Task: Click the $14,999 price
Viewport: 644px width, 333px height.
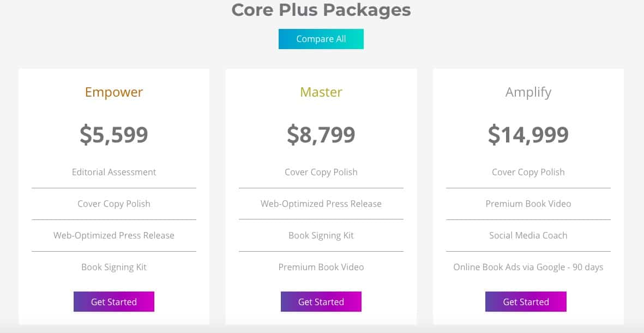Action: [x=528, y=135]
